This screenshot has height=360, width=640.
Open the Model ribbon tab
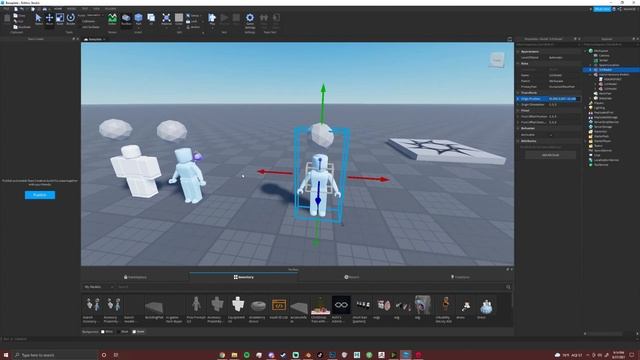(71, 9)
